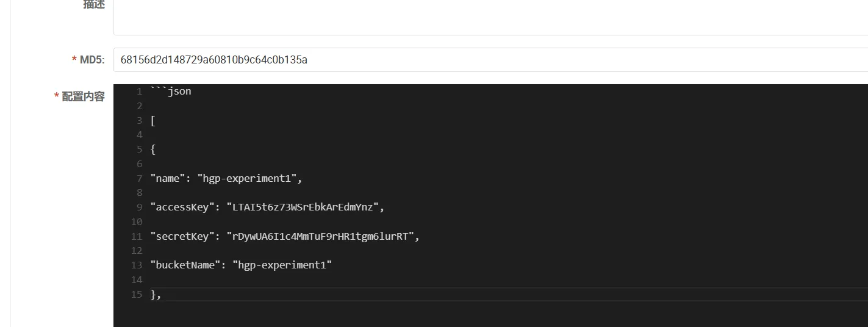868x327 pixels.
Task: Click the "secretKey" key in the editor
Action: click(x=183, y=236)
